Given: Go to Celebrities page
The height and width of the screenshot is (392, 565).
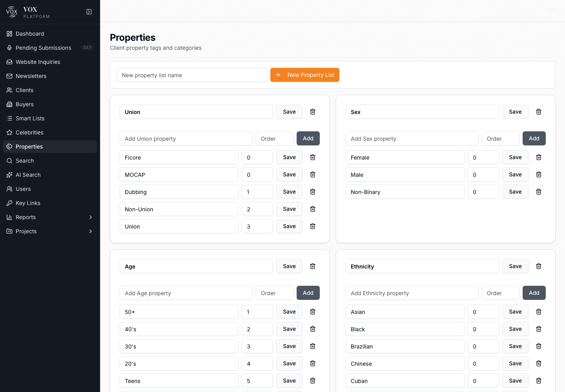Looking at the screenshot, I should coord(50,132).
